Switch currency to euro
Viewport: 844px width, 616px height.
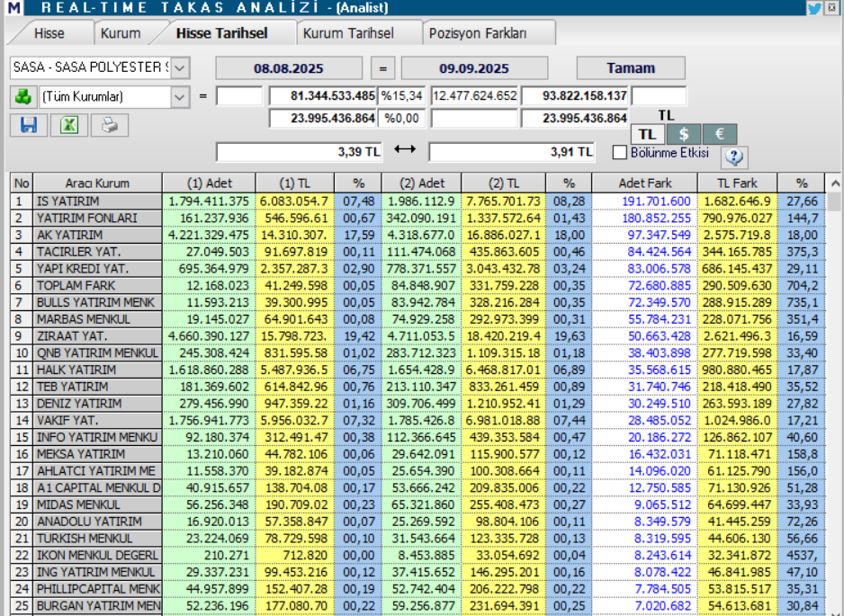click(x=720, y=134)
